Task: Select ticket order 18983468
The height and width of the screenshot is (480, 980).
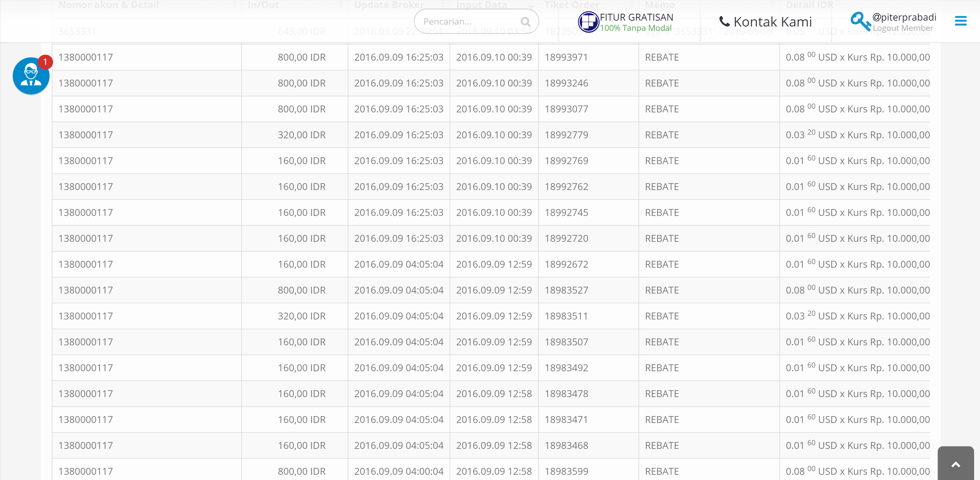Action: (x=566, y=445)
